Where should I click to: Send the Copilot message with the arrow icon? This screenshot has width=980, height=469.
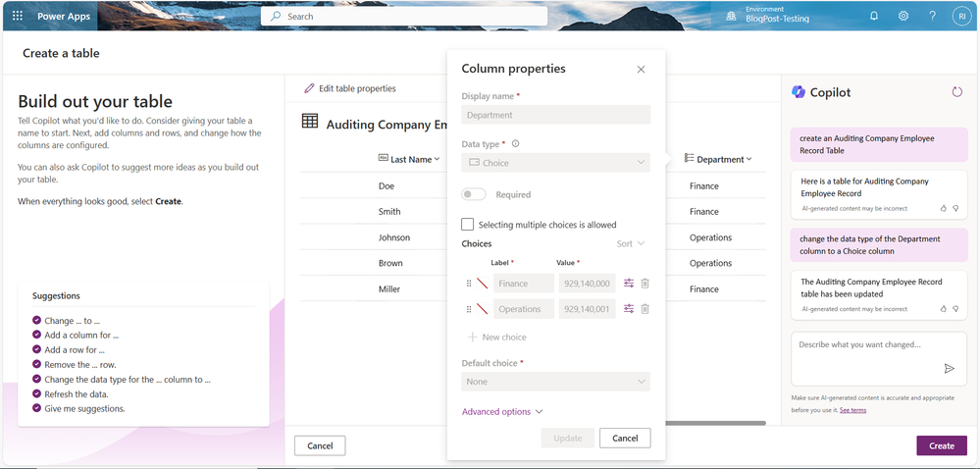point(950,368)
